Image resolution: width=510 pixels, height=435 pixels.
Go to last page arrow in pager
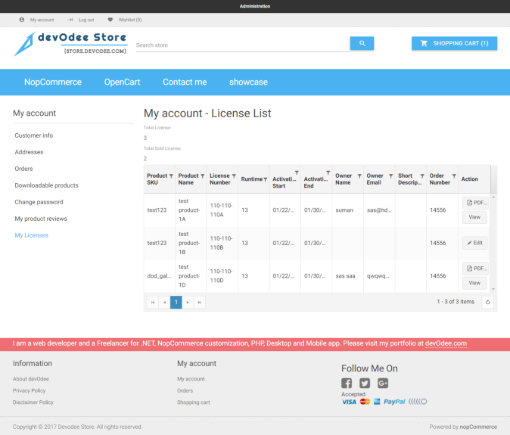point(199,302)
